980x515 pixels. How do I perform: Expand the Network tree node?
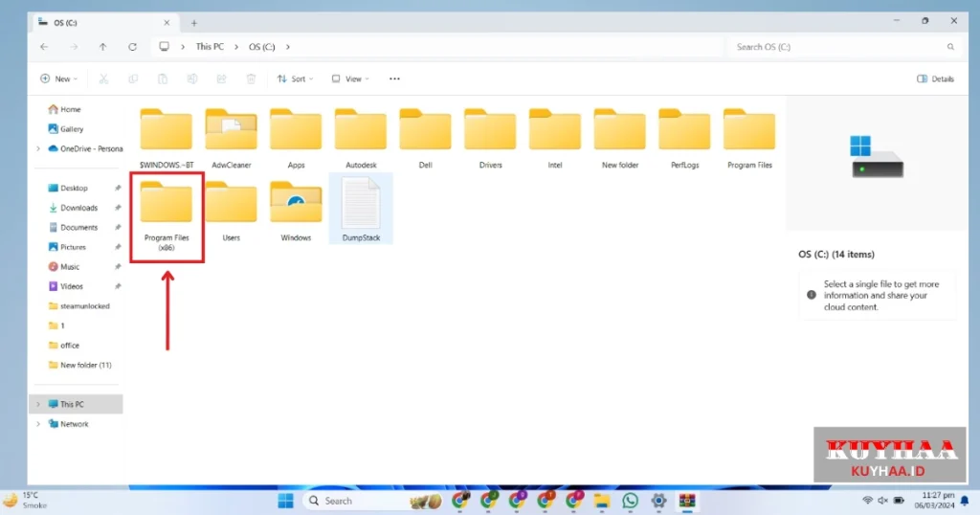pyautogui.click(x=38, y=424)
